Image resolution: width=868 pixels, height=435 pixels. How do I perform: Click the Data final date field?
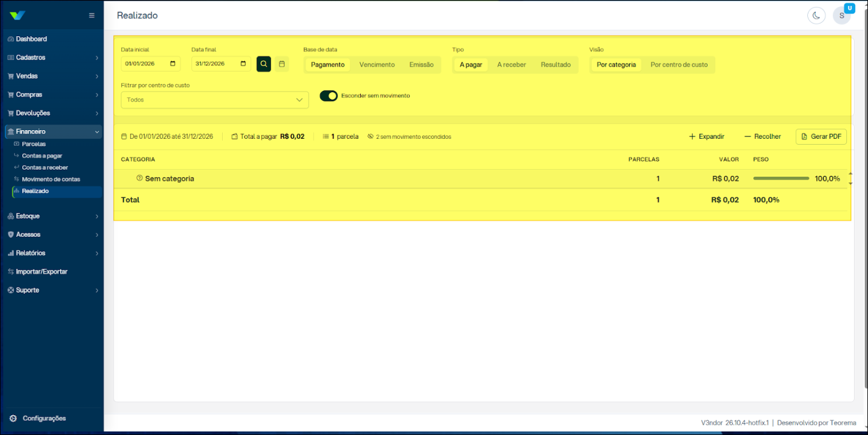[x=221, y=64]
